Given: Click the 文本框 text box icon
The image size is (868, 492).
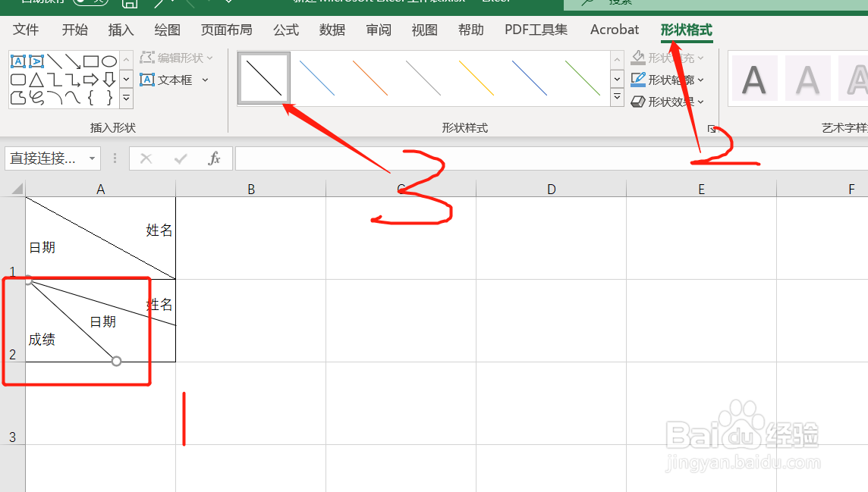Looking at the screenshot, I should (x=146, y=80).
